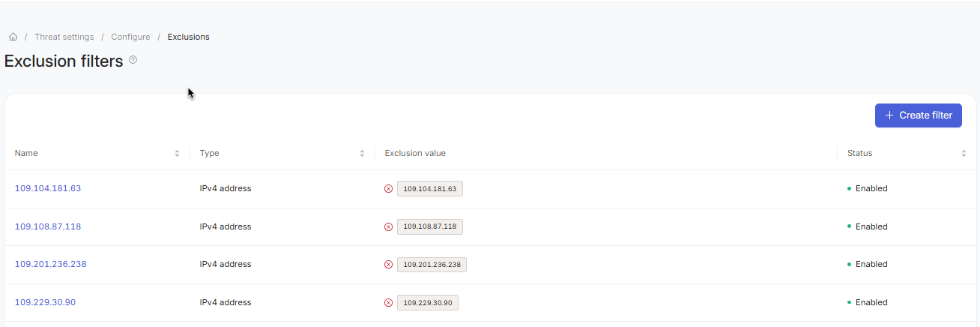Viewport: 980px width, 327px height.
Task: Click red exclude icon for 109.104.181.63
Action: click(388, 189)
